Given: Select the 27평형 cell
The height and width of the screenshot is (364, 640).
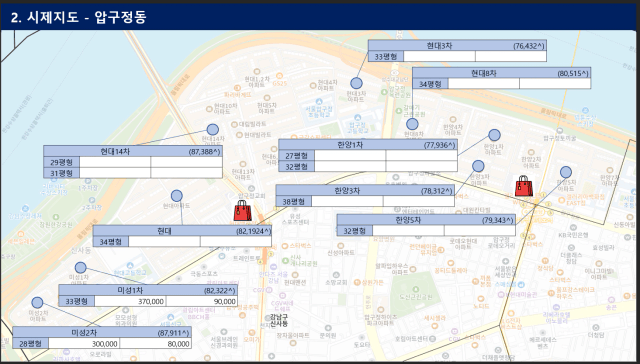Looking at the screenshot, I should coord(297,155).
